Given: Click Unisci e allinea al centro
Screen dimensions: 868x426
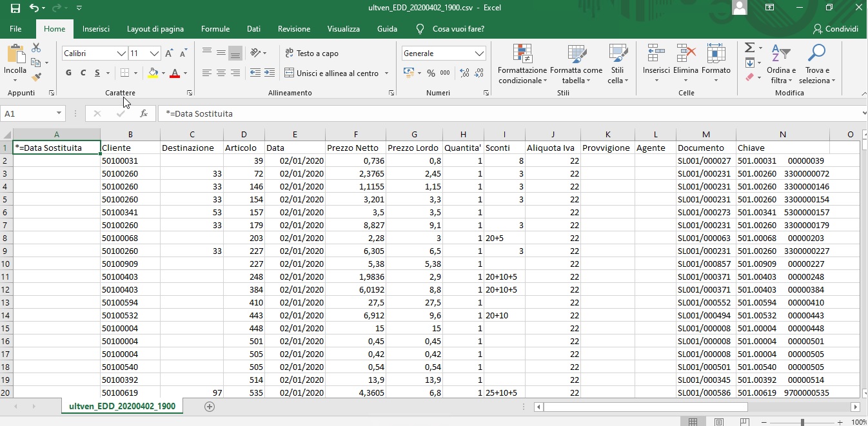Looking at the screenshot, I should [x=331, y=73].
